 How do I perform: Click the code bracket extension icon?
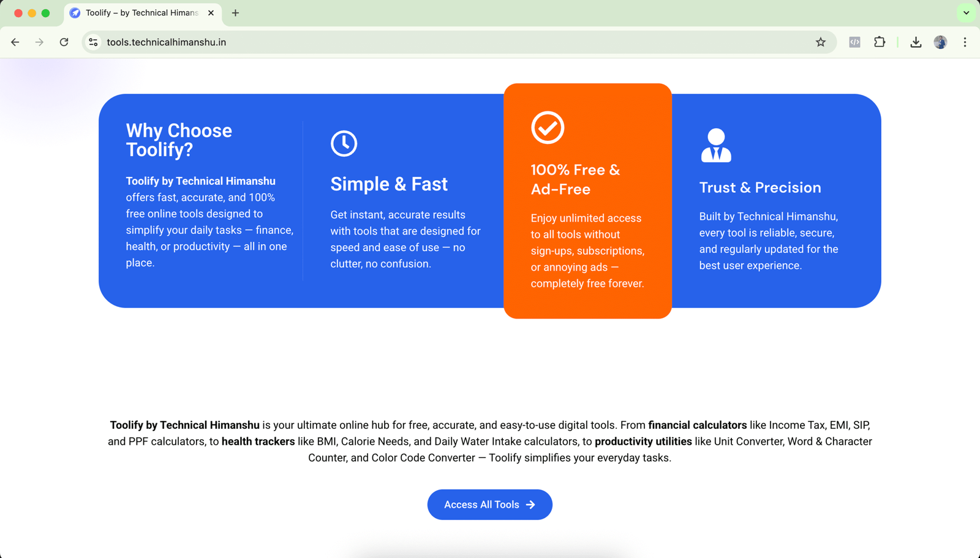click(854, 42)
